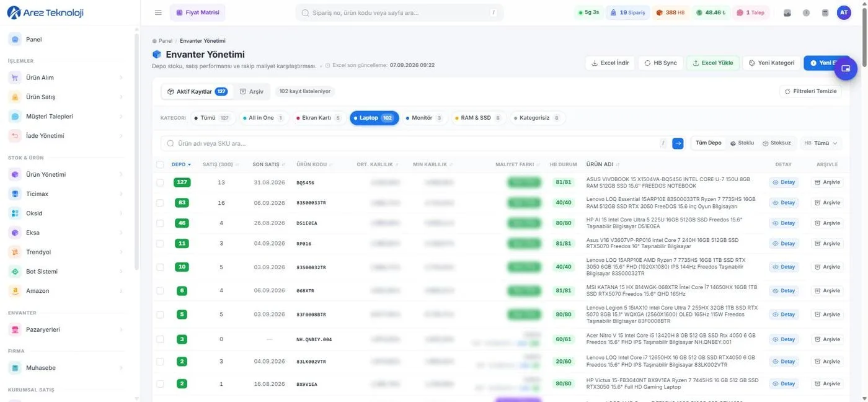This screenshot has width=868, height=402.
Task: Click the Amazon icon in the sidebar
Action: pyautogui.click(x=15, y=290)
